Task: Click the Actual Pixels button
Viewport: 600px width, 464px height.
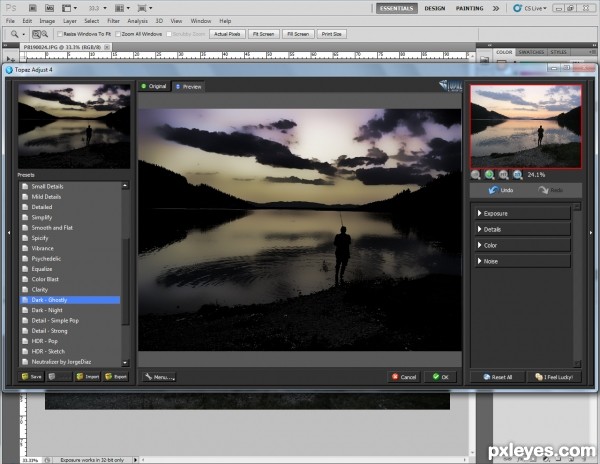Action: pos(227,34)
